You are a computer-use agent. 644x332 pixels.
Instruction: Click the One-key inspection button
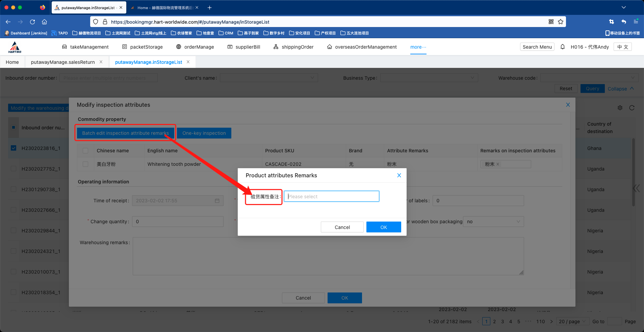(204, 133)
